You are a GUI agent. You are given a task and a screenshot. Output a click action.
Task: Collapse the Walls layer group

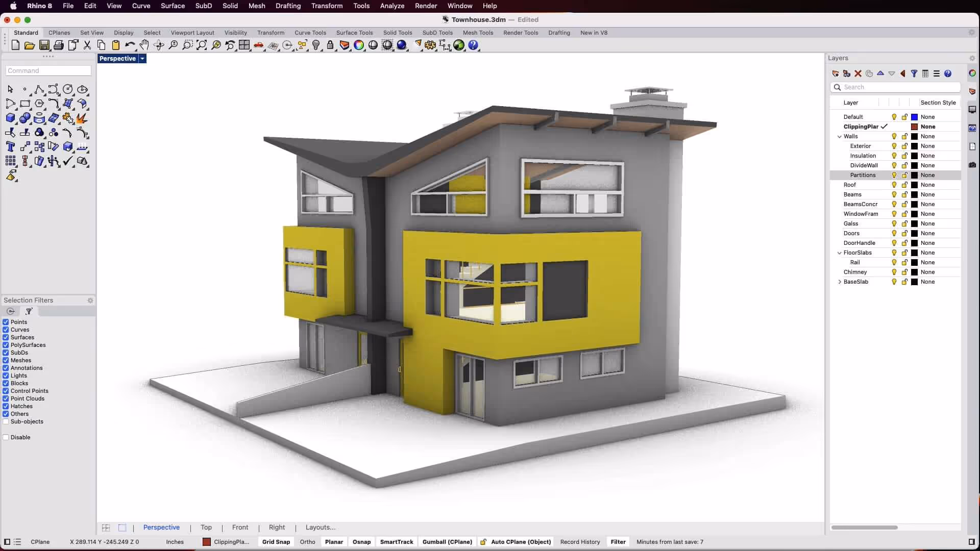[840, 136]
